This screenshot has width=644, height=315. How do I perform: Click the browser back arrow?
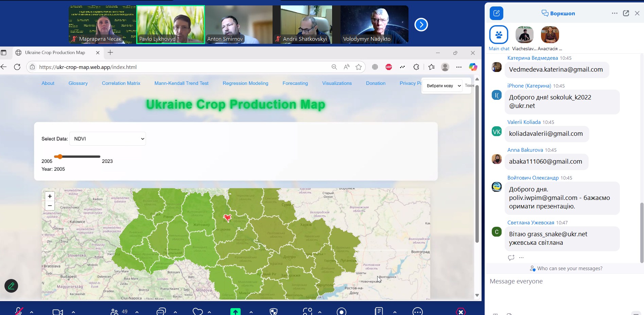point(4,67)
